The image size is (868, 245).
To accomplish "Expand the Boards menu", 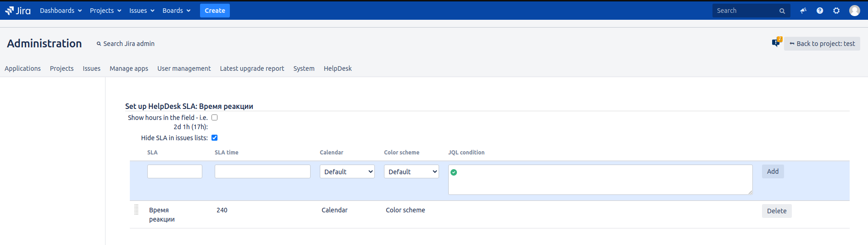I will coord(176,11).
